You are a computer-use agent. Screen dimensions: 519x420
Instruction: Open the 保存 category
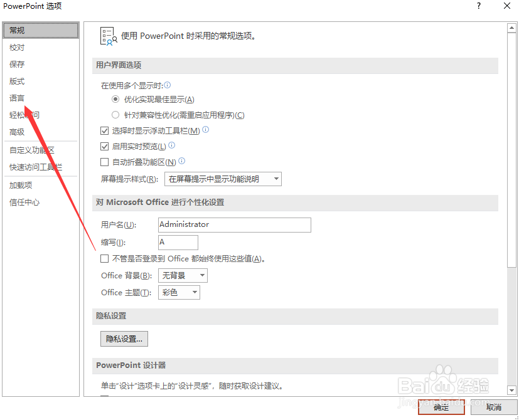pos(41,64)
